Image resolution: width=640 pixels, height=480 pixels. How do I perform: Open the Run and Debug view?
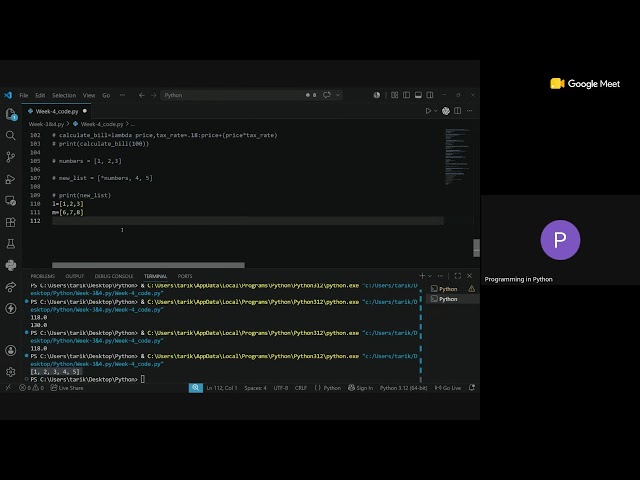[11, 179]
